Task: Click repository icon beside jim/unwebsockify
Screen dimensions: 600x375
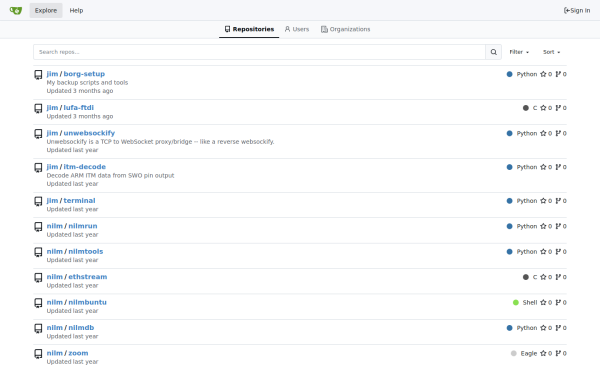Action: click(x=38, y=134)
